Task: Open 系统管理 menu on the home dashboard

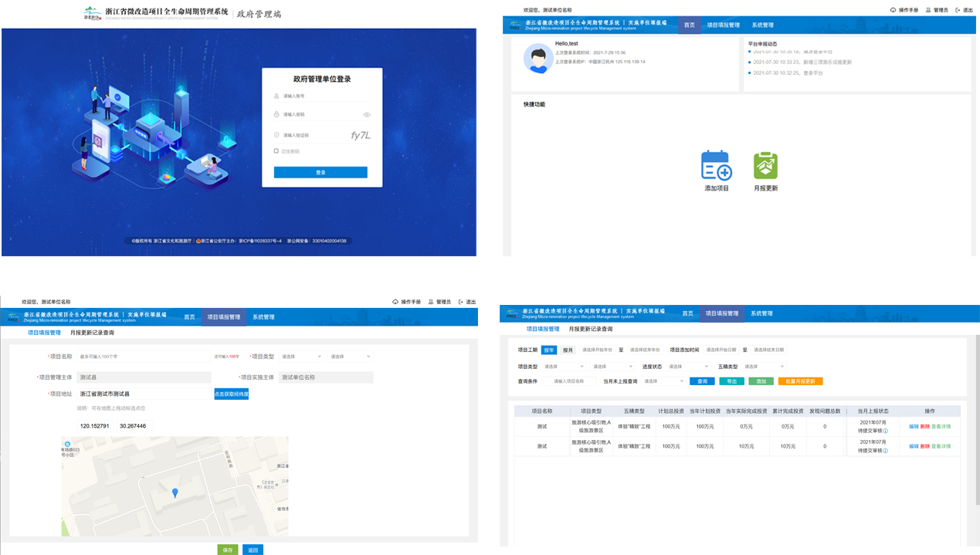Action: pos(762,25)
